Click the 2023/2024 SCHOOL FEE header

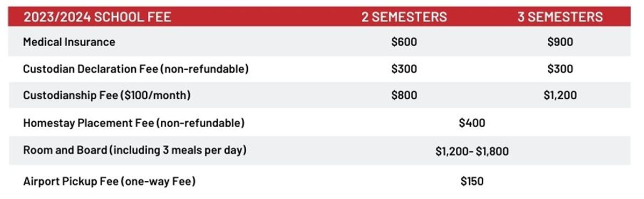point(97,17)
